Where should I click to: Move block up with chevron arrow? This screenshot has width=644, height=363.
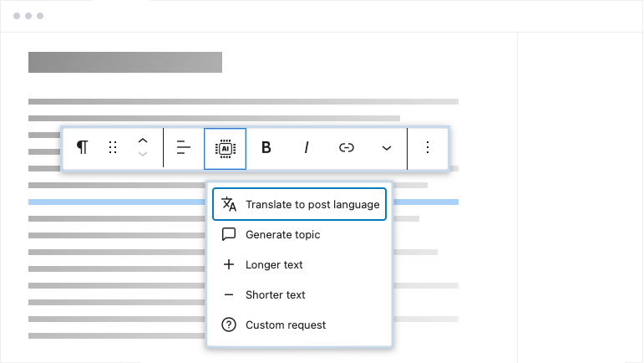pos(143,141)
